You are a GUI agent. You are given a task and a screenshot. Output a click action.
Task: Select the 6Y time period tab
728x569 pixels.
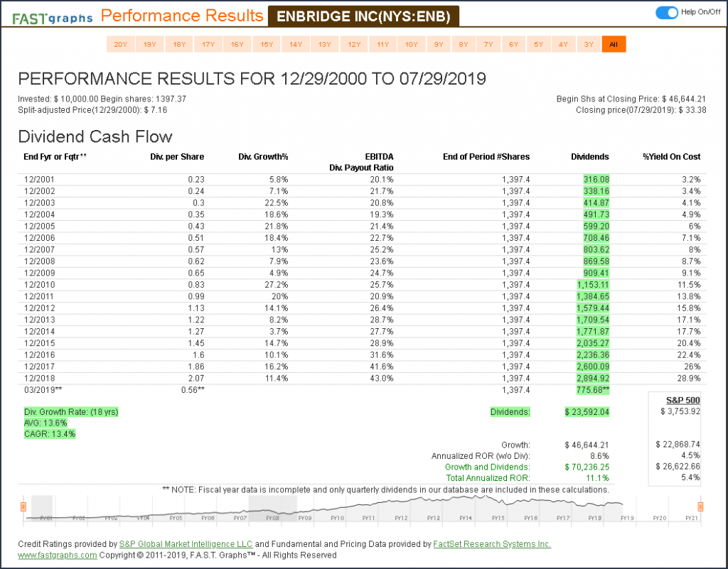[513, 45]
